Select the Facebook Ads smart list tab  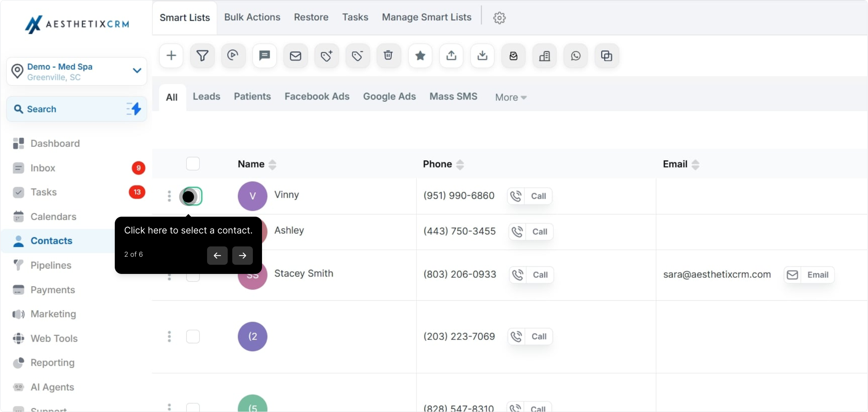317,97
